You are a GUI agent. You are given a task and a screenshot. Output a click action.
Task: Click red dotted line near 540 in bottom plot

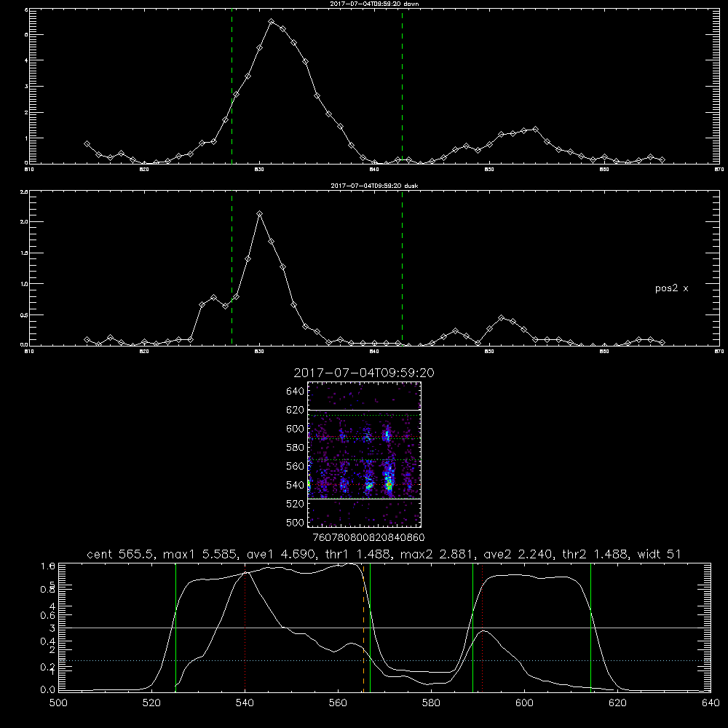(x=245, y=628)
